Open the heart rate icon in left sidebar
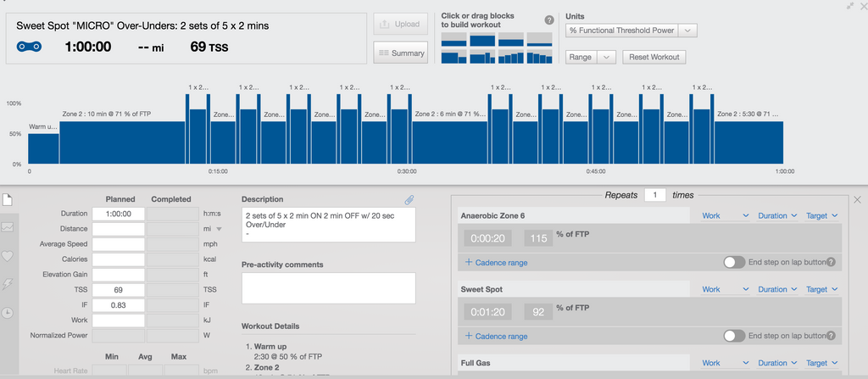868x379 pixels. tap(7, 256)
